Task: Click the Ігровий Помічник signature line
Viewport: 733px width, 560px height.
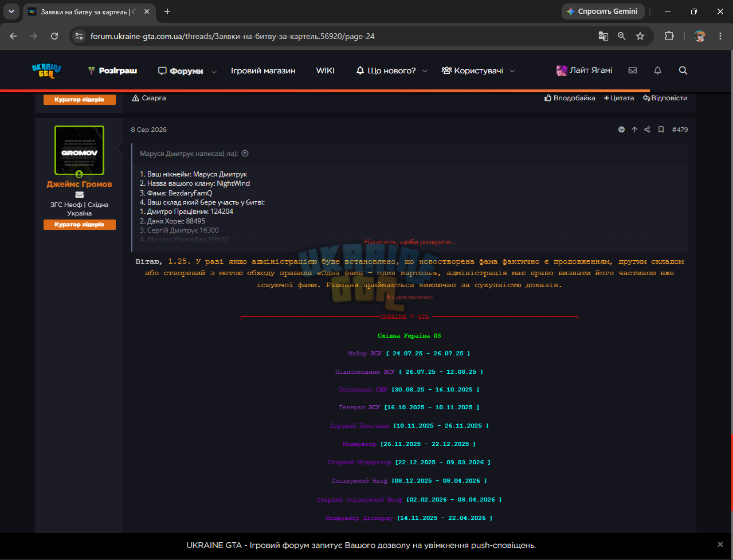Action: coord(409,426)
